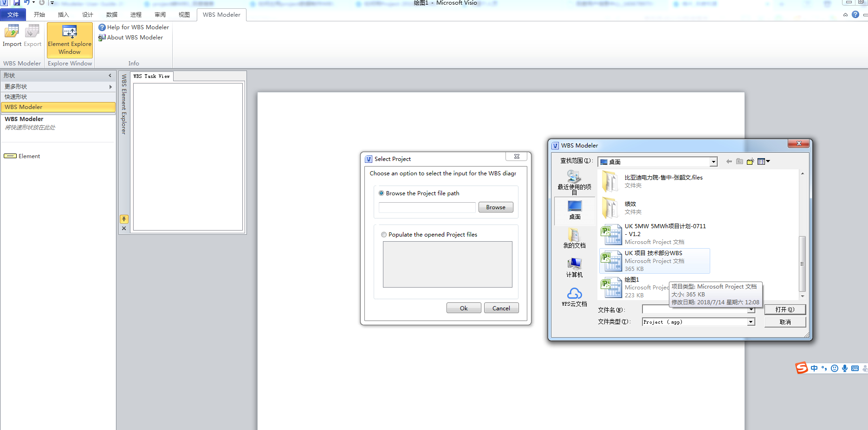The width and height of the screenshot is (868, 430).
Task: Select the 绩效 folder
Action: pyautogui.click(x=654, y=208)
